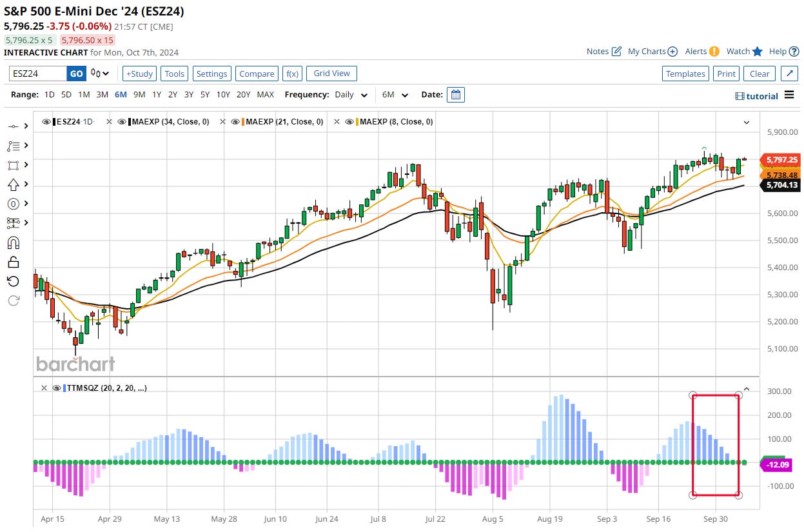Open the Templates button
804x532 pixels.
click(x=685, y=74)
